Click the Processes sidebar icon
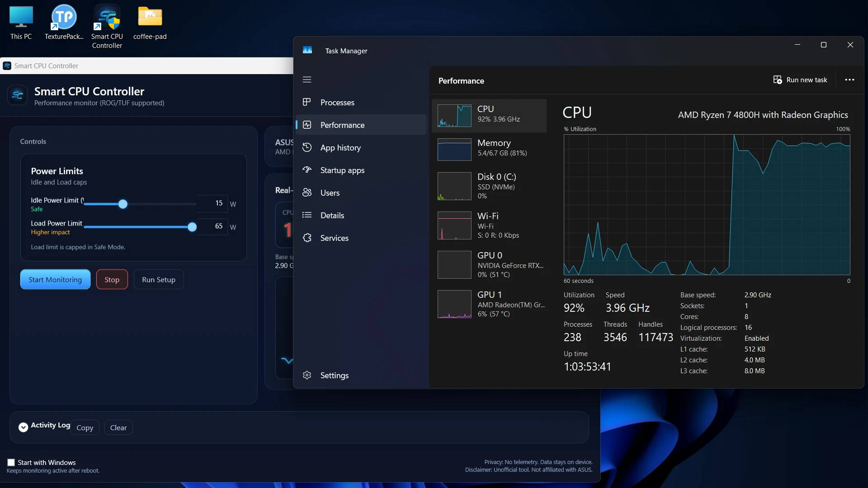 pyautogui.click(x=307, y=102)
